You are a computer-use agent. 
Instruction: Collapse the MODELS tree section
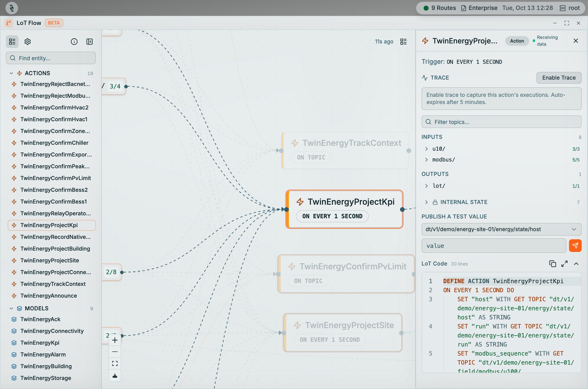pyautogui.click(x=11, y=308)
